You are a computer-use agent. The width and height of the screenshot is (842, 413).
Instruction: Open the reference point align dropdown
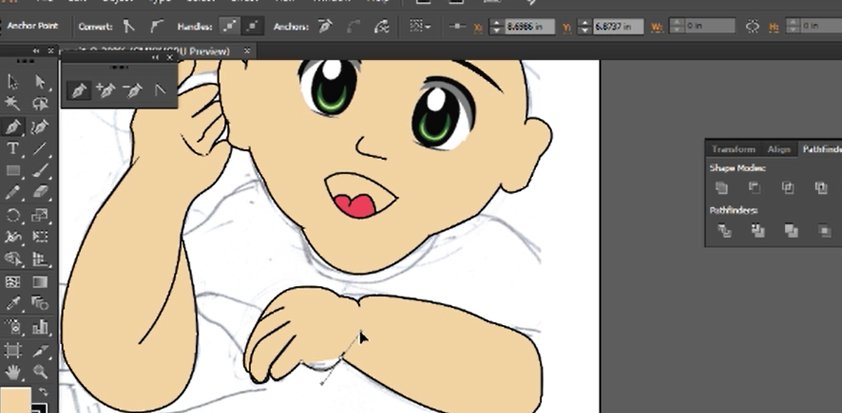tap(419, 26)
